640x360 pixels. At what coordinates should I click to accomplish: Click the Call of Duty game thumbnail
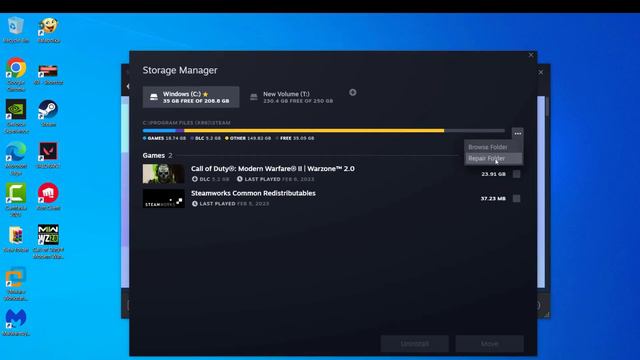coord(164,174)
